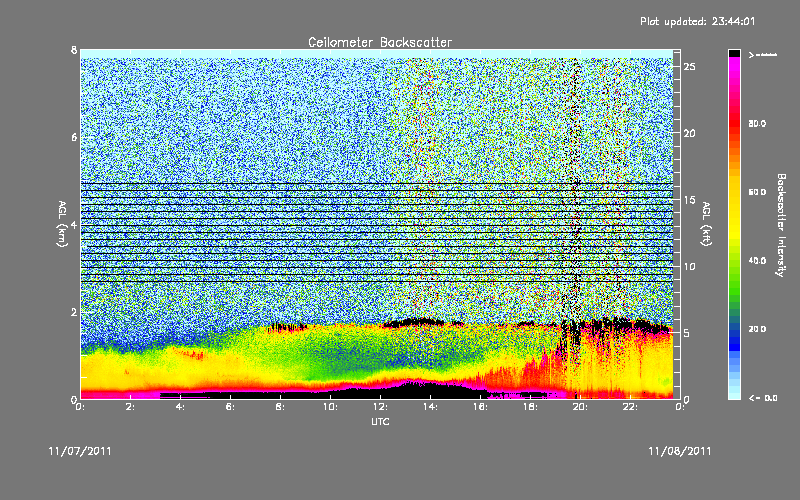The height and width of the screenshot is (500, 800).
Task: Click the "Ceilometer Backscatter" plot title
Action: pos(380,42)
